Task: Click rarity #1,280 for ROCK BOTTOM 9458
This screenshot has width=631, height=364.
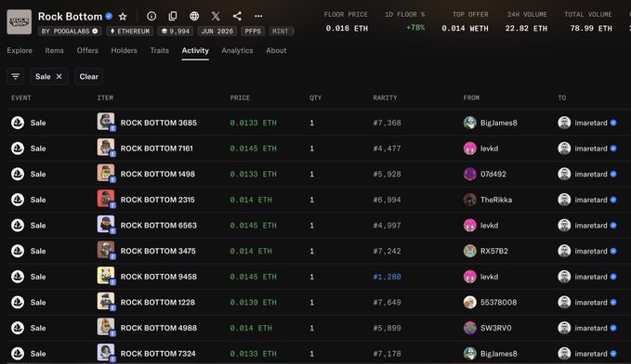Action: pyautogui.click(x=387, y=277)
